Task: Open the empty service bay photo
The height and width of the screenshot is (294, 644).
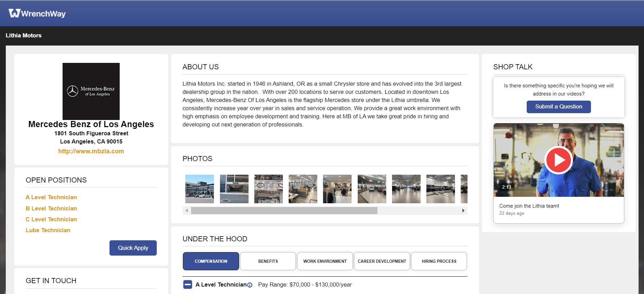Action: (x=406, y=189)
